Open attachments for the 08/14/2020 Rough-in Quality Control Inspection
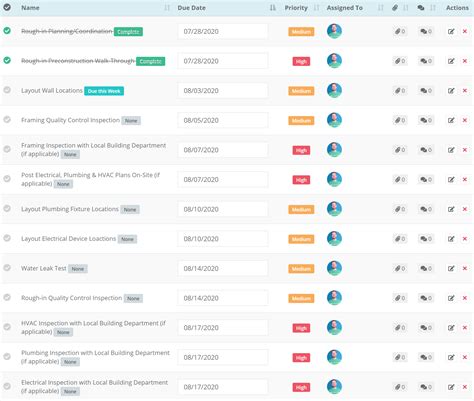Image resolution: width=474 pixels, height=401 pixels. (x=400, y=298)
